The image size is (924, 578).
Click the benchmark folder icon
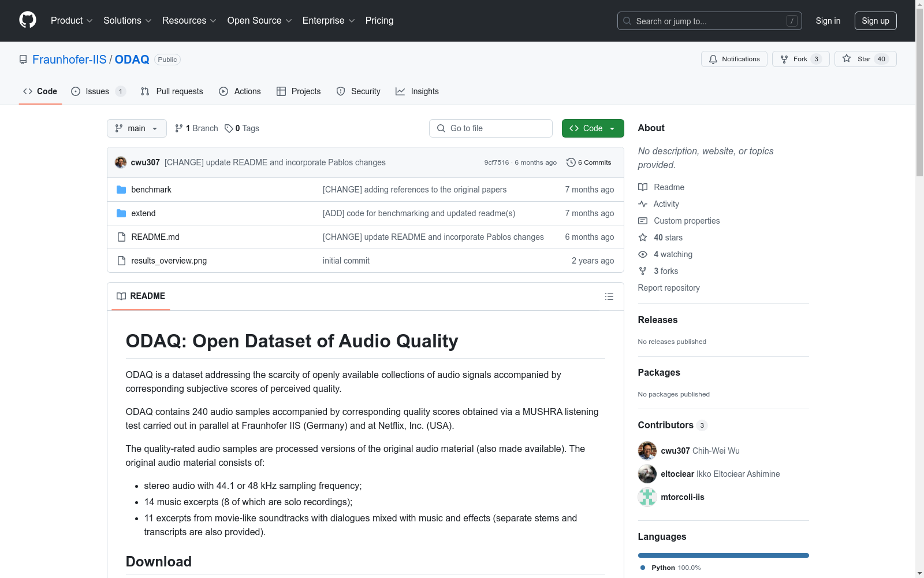tap(121, 190)
